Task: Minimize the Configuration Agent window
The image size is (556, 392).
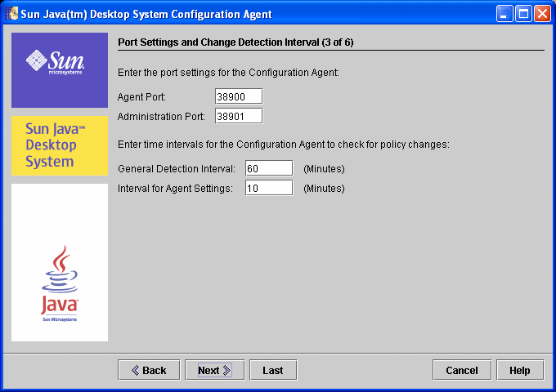Action: point(504,14)
